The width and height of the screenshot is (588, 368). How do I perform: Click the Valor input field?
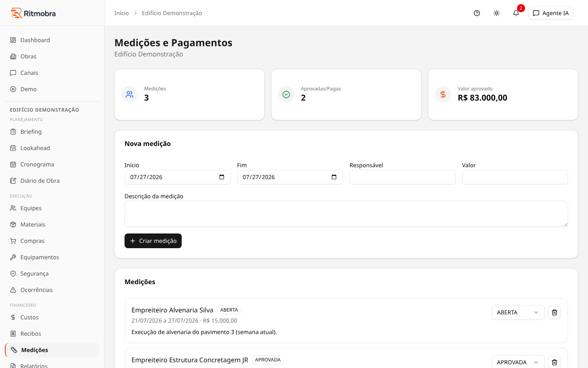pos(515,177)
